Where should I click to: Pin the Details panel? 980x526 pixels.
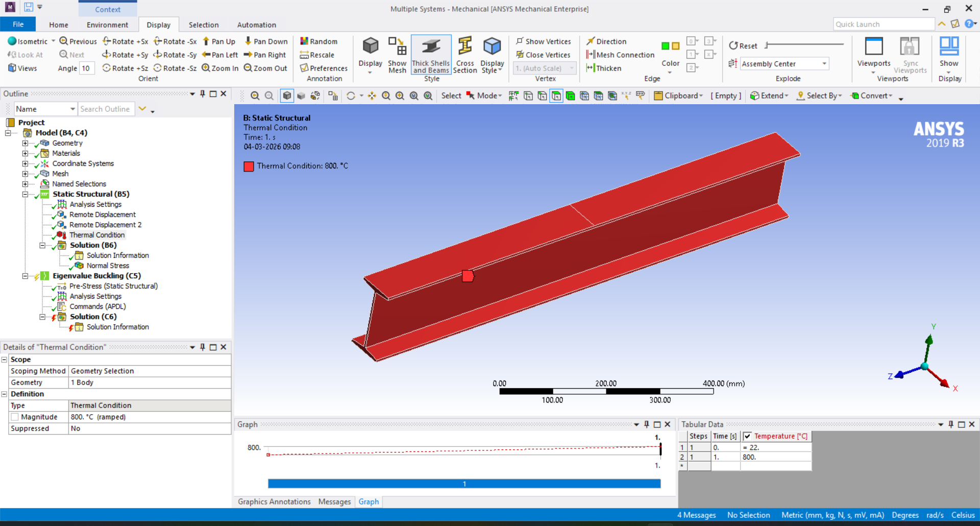click(203, 347)
